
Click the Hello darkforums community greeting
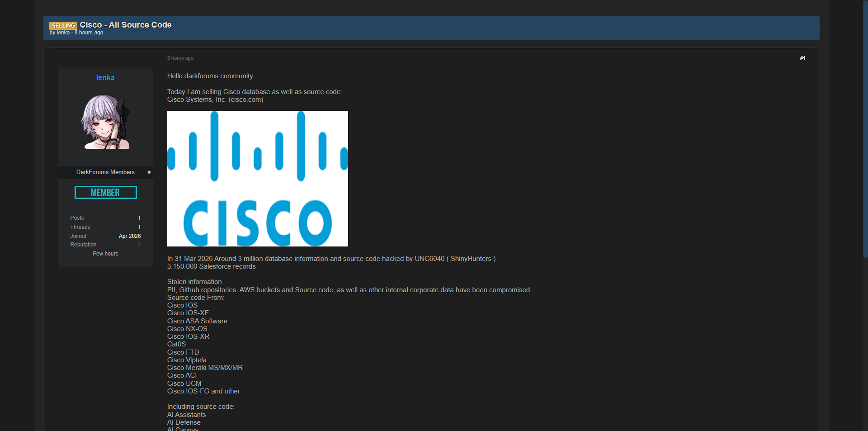[x=210, y=76]
